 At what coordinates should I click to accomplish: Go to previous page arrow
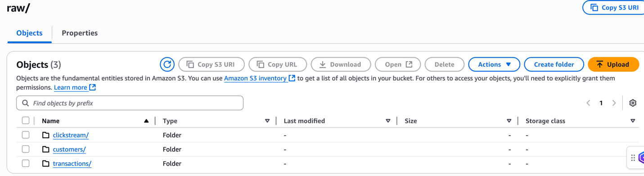pyautogui.click(x=588, y=103)
